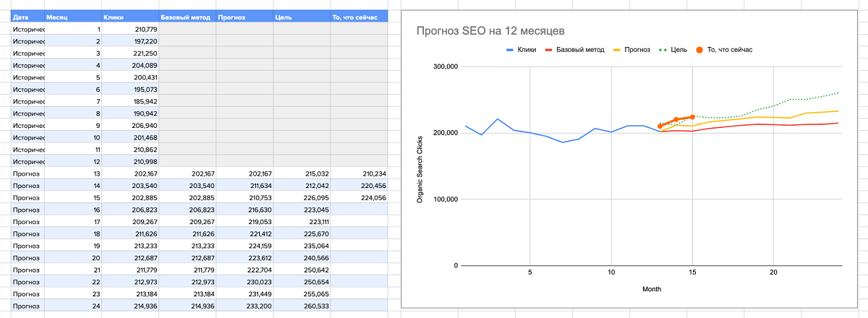868x318 pixels.
Task: Select the Прогноз column cell 233,200
Action: point(244,306)
